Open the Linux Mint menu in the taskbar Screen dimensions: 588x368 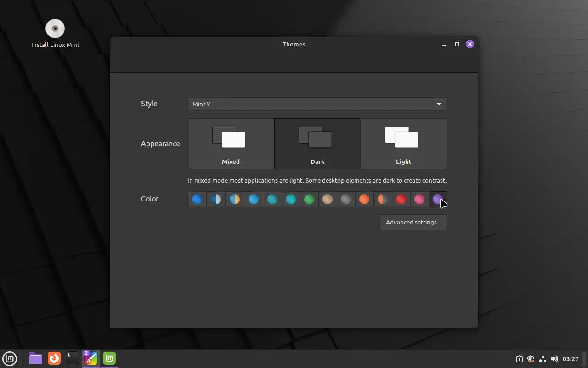pyautogui.click(x=10, y=358)
